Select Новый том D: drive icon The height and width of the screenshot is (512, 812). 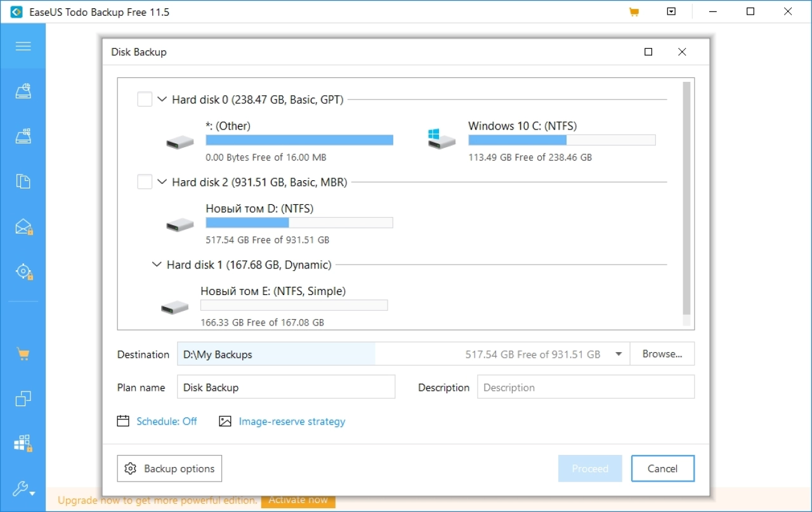point(180,225)
